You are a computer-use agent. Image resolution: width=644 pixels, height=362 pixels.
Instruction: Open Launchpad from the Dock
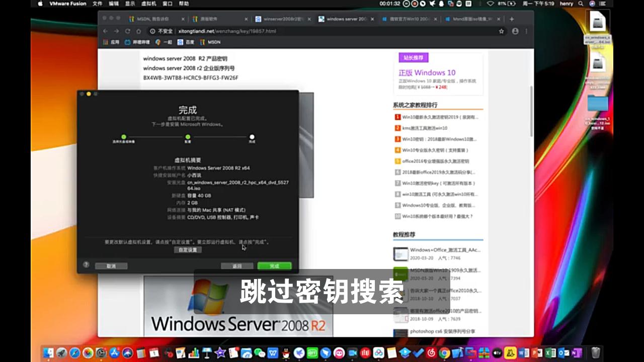[x=61, y=353]
